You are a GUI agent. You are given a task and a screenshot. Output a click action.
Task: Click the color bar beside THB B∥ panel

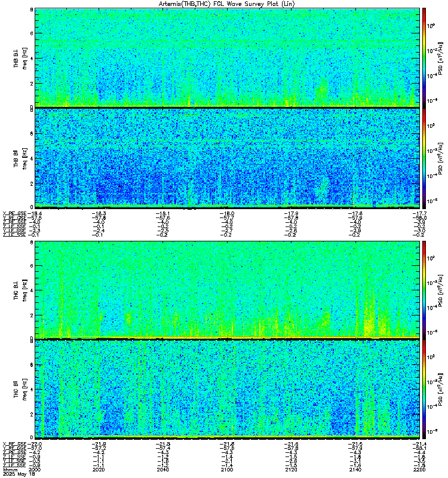[424, 158]
